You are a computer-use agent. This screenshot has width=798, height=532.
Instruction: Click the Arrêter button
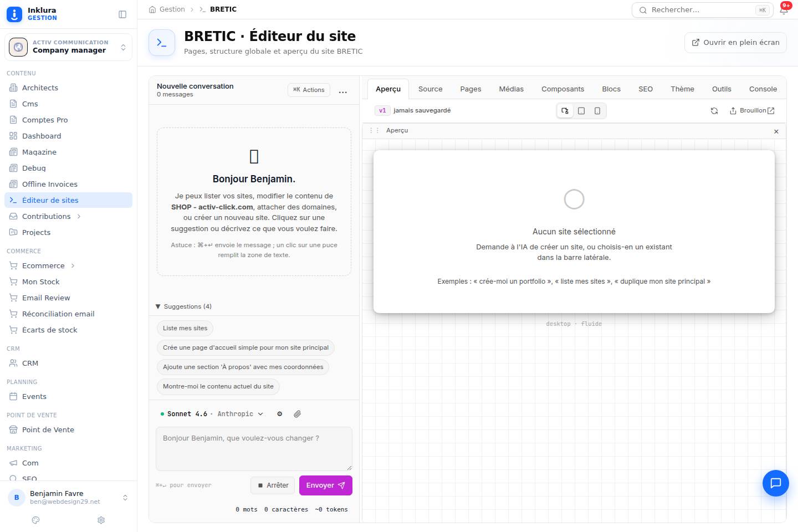pos(273,485)
